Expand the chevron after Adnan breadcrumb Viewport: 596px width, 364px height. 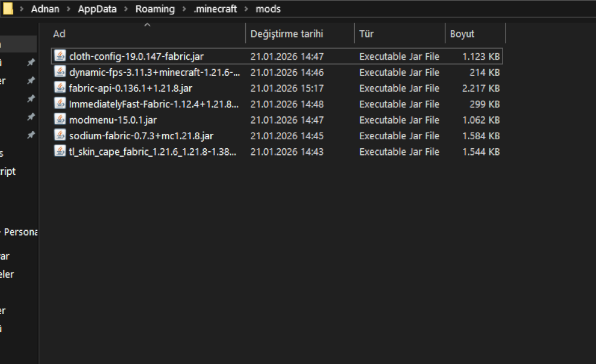click(69, 9)
